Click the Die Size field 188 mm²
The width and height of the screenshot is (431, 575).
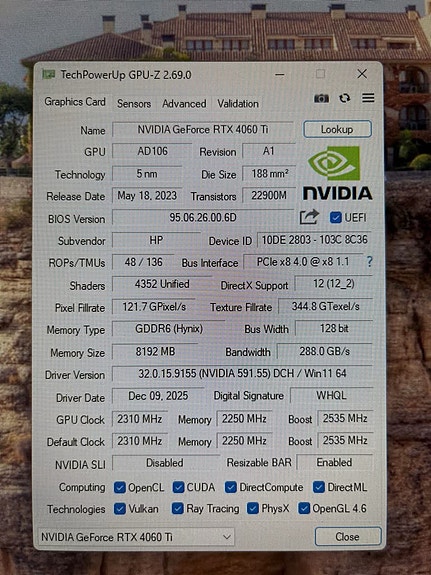click(269, 173)
